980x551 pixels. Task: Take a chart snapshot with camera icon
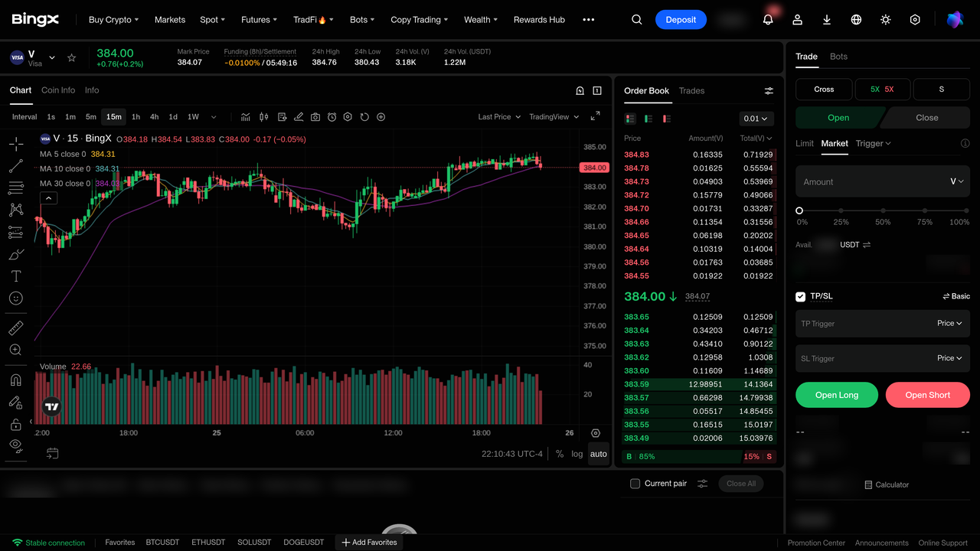tap(315, 117)
